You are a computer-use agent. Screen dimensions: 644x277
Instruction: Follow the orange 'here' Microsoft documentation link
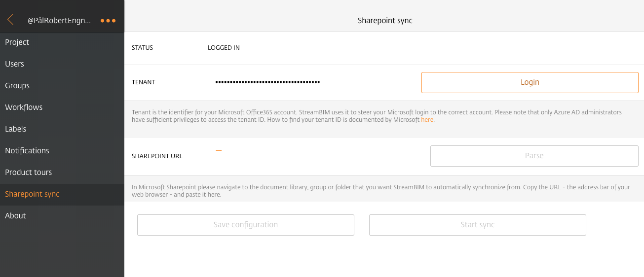tap(427, 120)
